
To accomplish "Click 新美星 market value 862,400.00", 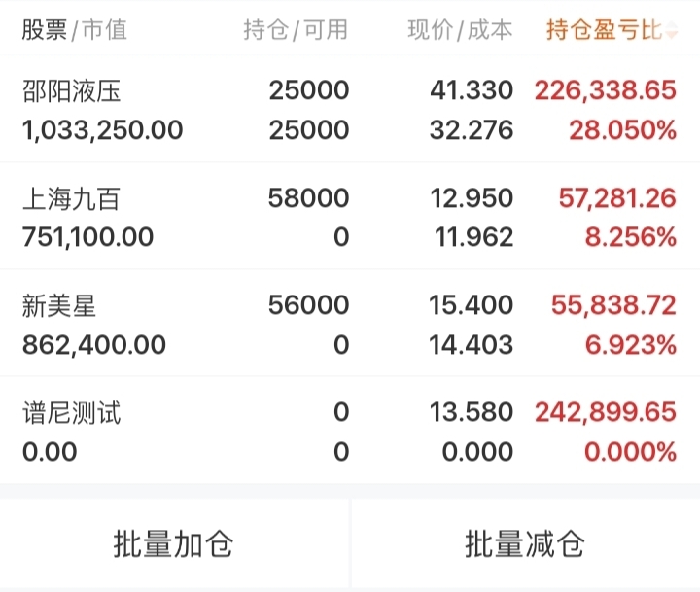I will pyautogui.click(x=93, y=344).
